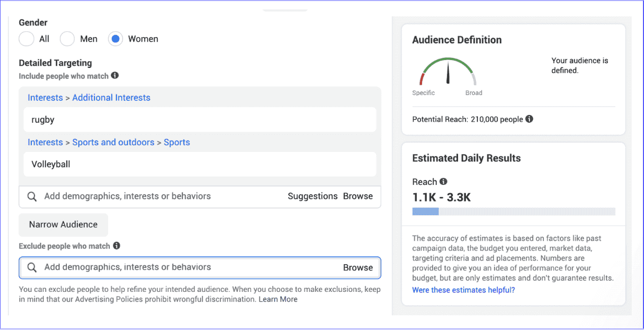Open the Sports and outdoors breadcrumb link
644x330 pixels.
point(113,142)
